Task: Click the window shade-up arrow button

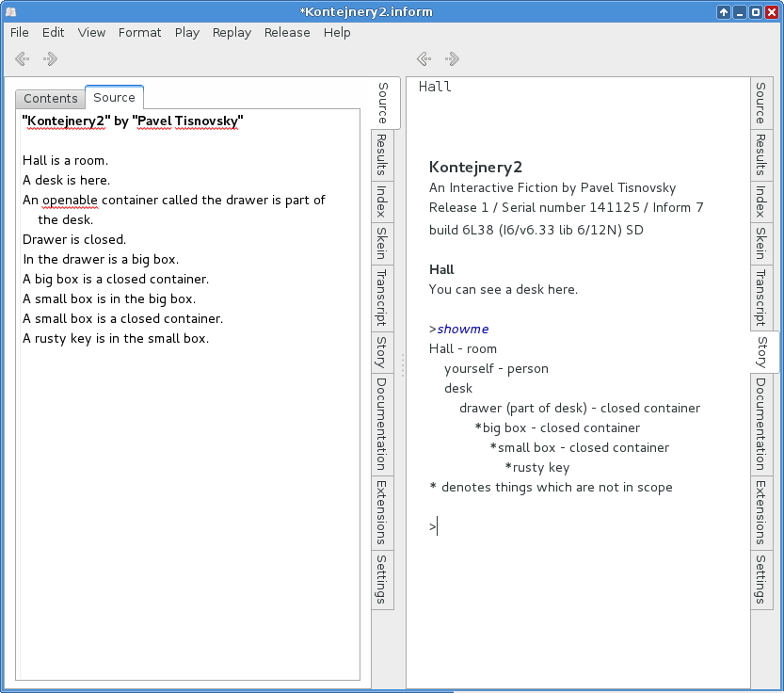Action: pyautogui.click(x=724, y=12)
